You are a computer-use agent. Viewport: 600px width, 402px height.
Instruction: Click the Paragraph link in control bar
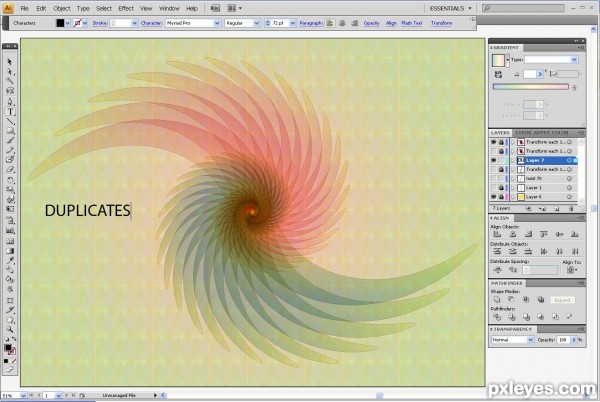pos(311,23)
